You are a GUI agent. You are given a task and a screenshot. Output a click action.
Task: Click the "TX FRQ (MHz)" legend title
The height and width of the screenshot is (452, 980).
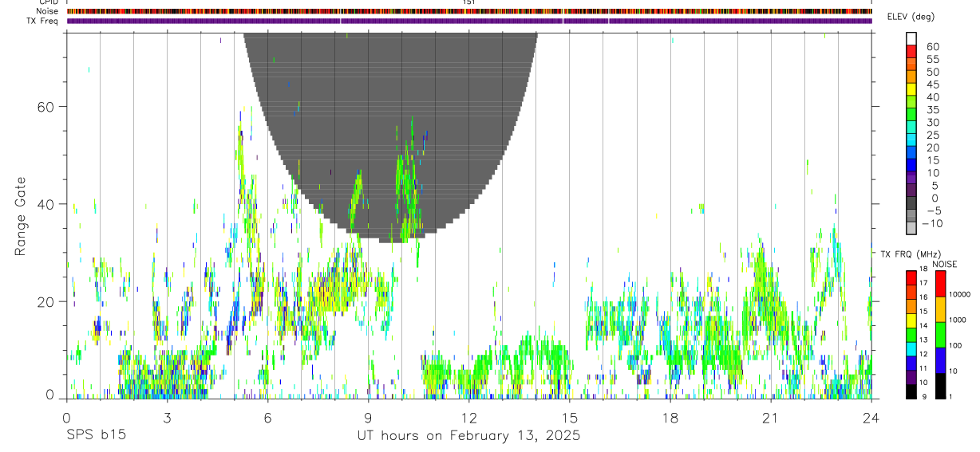pyautogui.click(x=909, y=254)
